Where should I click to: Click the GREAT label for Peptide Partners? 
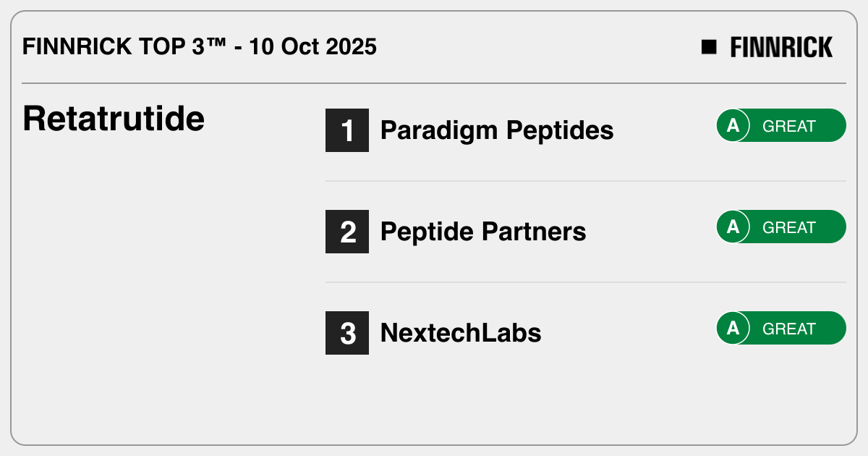click(789, 227)
